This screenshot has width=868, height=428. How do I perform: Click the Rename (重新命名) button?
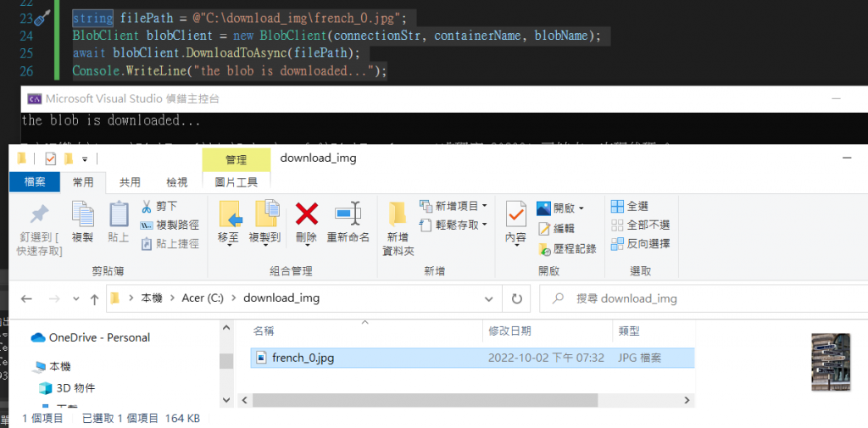[348, 222]
